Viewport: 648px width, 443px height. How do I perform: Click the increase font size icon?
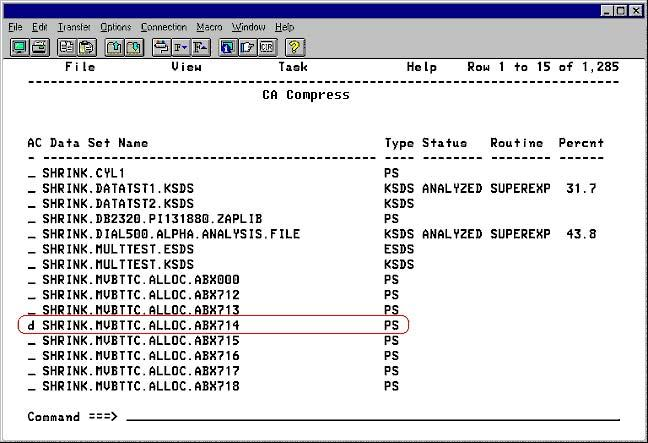pos(199,47)
